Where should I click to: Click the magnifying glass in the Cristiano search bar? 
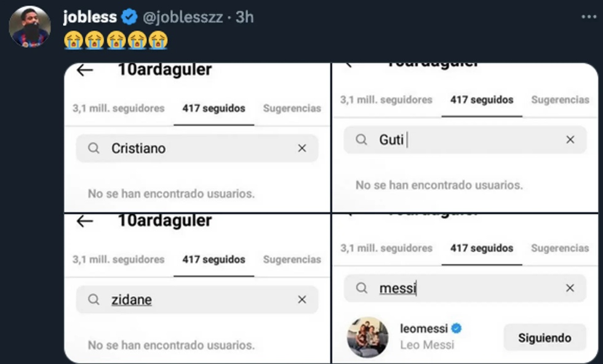click(x=94, y=148)
